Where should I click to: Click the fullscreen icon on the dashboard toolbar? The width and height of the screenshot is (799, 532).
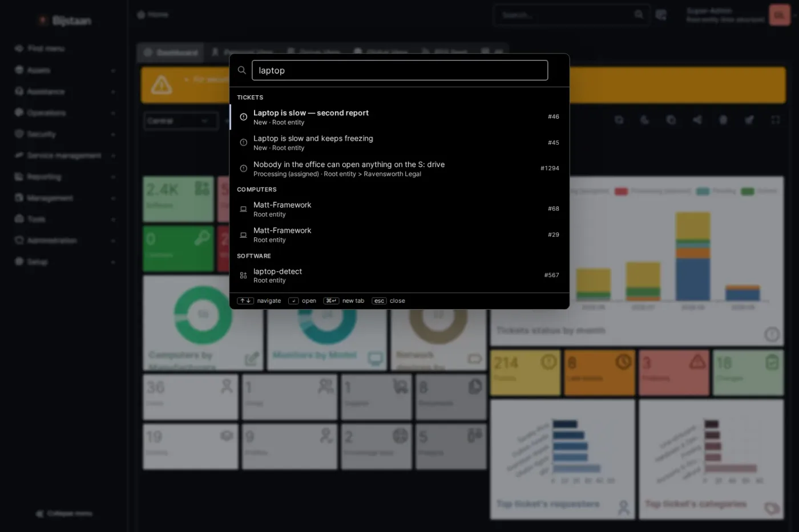click(x=775, y=120)
